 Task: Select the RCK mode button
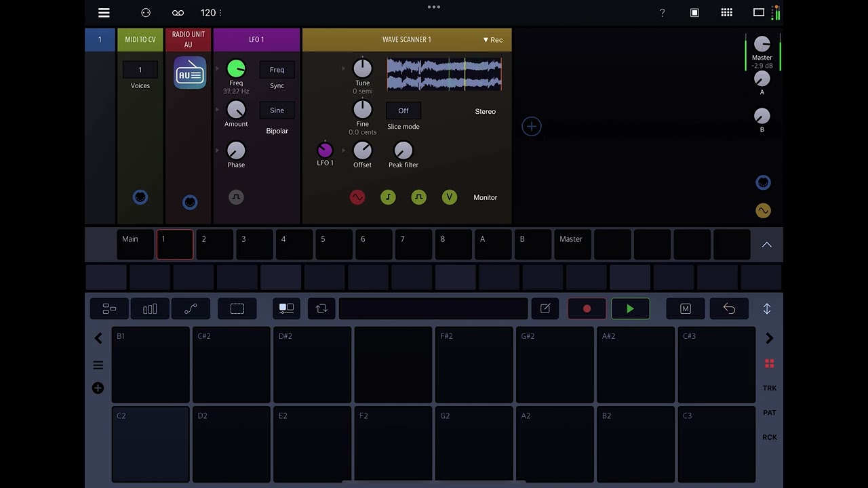tap(769, 437)
